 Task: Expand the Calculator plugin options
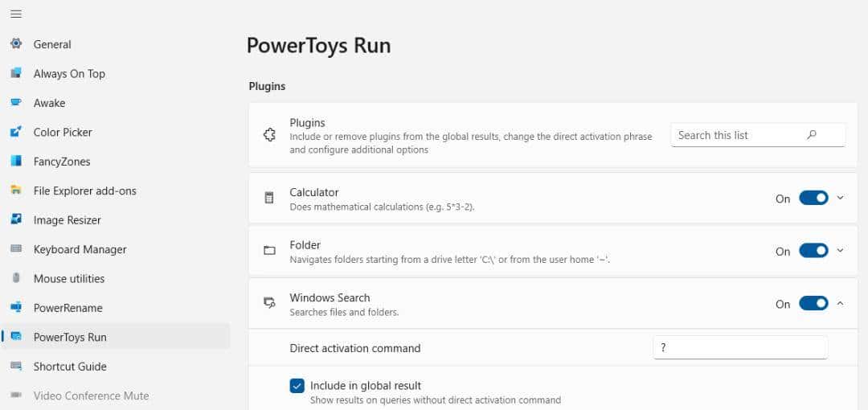(841, 198)
